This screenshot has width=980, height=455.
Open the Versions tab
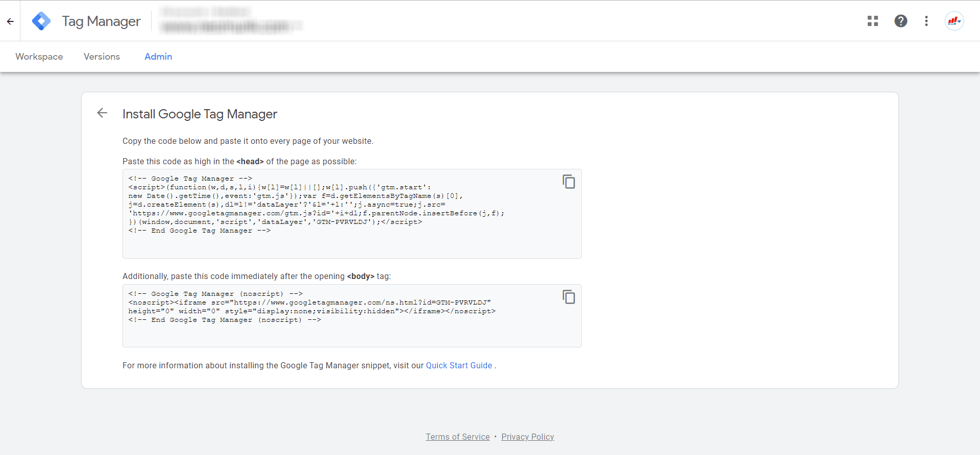[x=102, y=57]
